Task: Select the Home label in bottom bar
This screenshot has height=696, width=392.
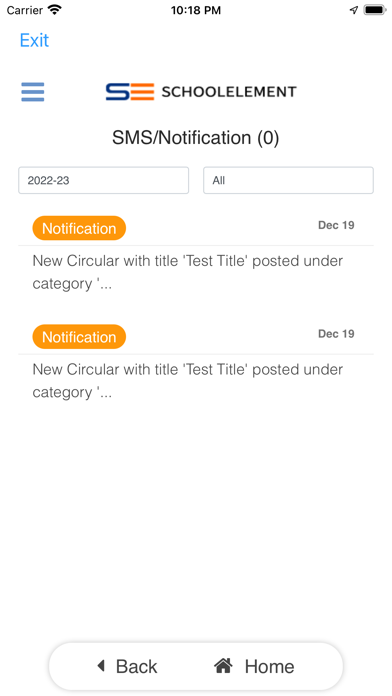Action: point(269,666)
